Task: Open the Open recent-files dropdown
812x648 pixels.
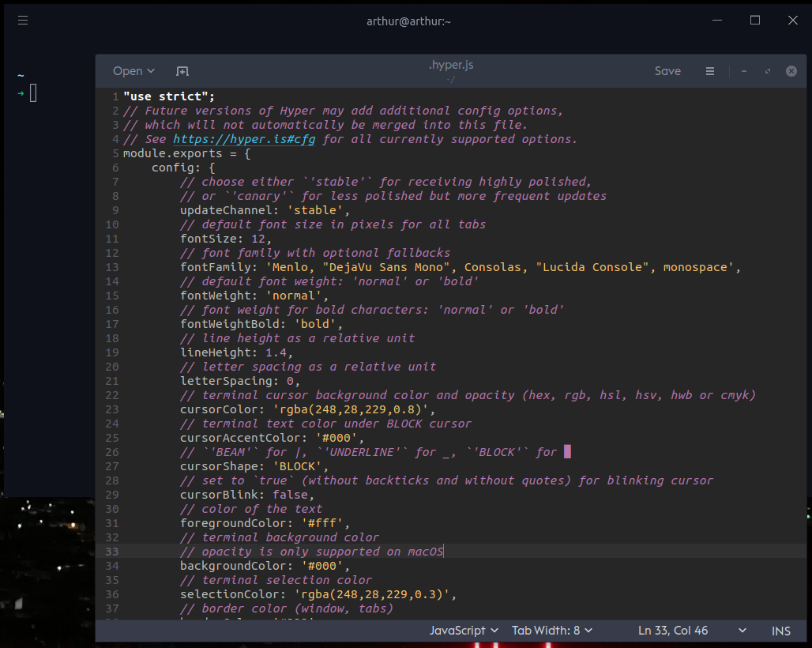Action: click(x=133, y=71)
